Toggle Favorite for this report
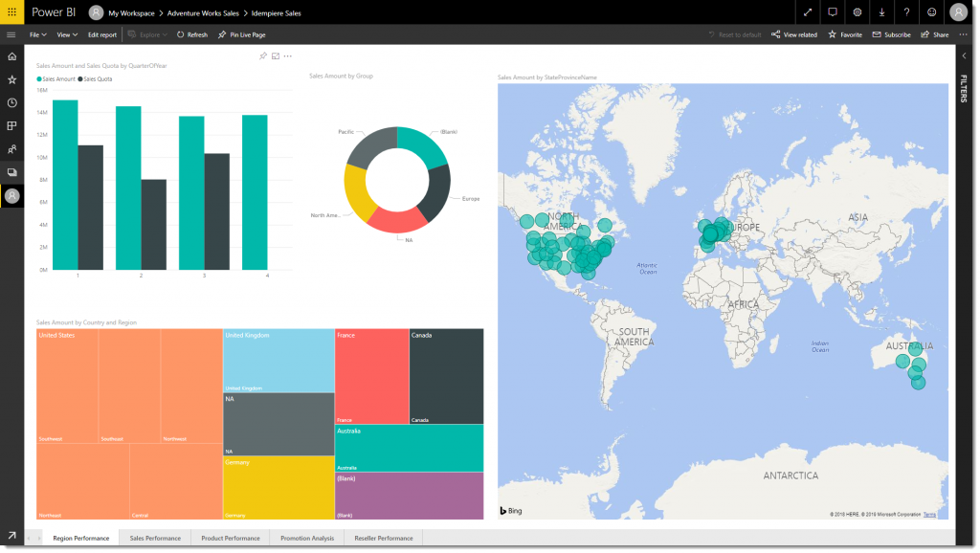The image size is (980, 553). [845, 34]
